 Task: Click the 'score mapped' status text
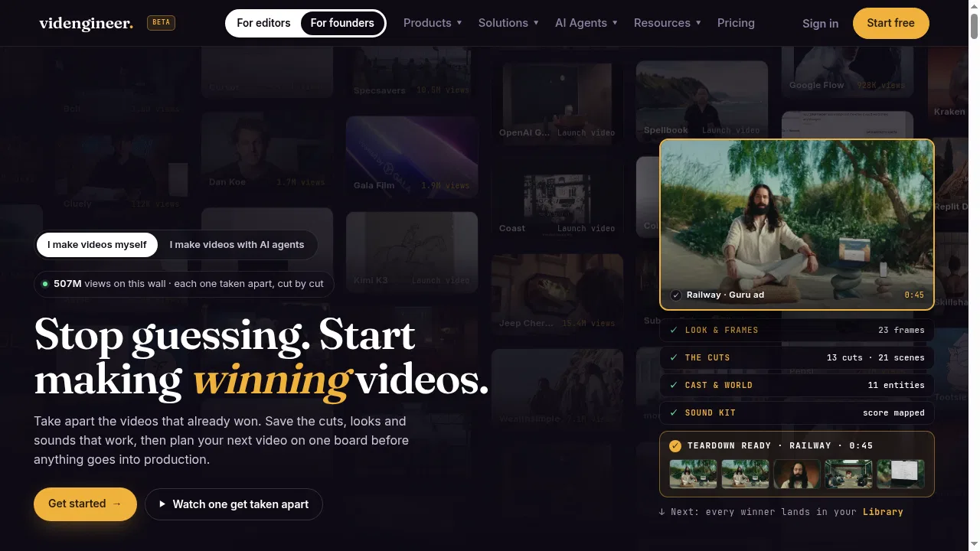pyautogui.click(x=893, y=412)
